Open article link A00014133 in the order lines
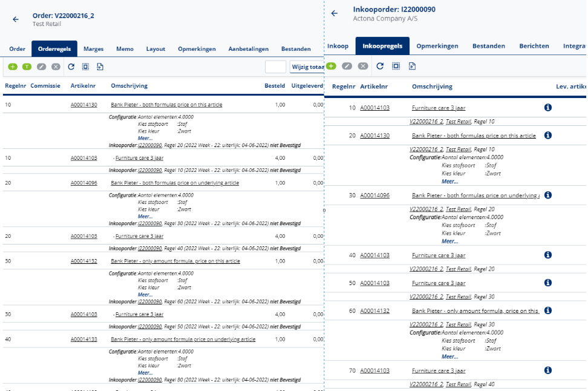The image size is (588, 391). point(83,340)
